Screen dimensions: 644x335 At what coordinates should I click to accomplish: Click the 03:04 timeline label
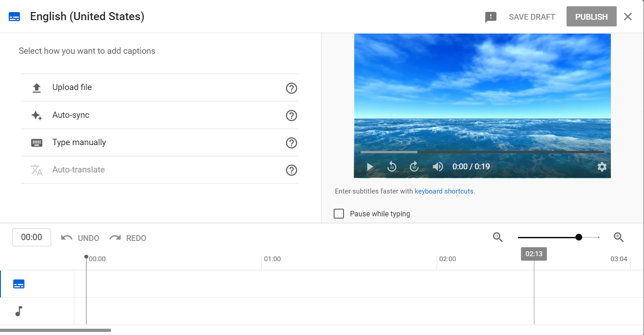619,259
